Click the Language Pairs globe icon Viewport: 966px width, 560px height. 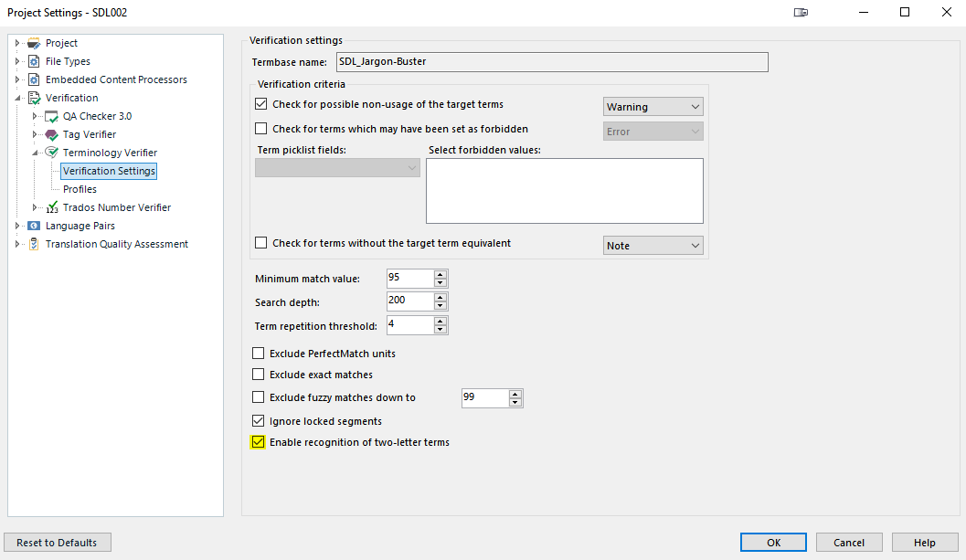tap(33, 226)
